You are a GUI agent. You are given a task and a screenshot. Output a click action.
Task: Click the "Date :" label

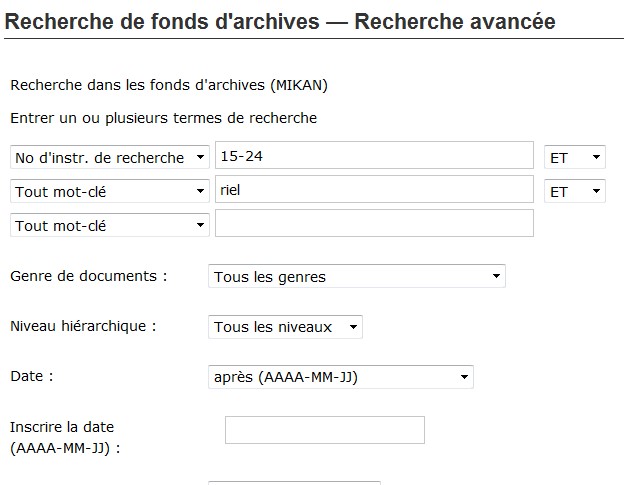[x=31, y=376]
